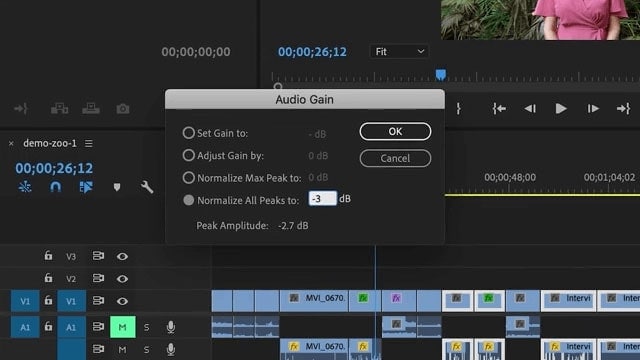Solo the second audio track
Viewport: 640px width, 360px height.
tap(147, 350)
